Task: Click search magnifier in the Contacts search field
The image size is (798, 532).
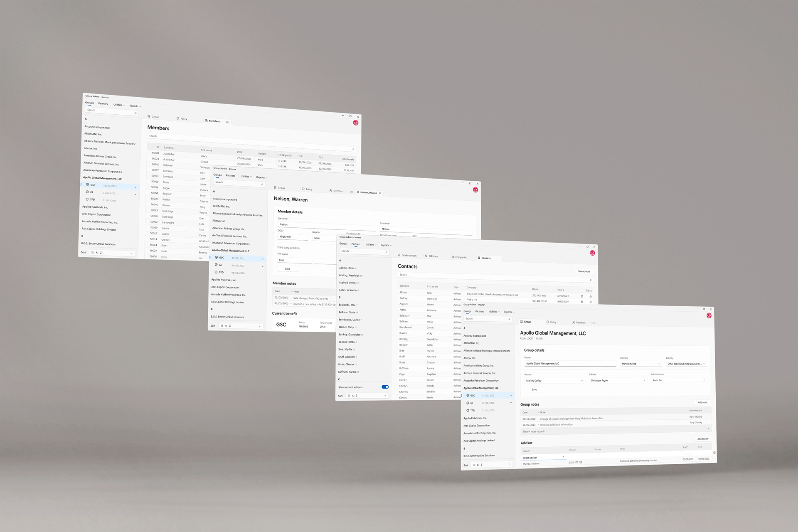Action: [590, 280]
